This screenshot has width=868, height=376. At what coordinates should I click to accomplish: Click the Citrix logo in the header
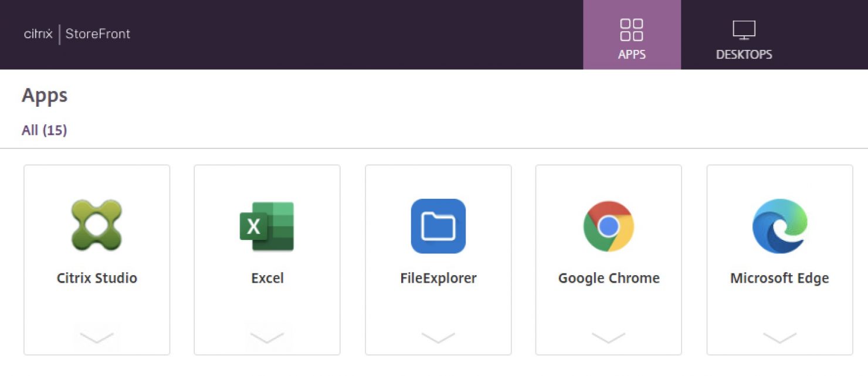(38, 34)
